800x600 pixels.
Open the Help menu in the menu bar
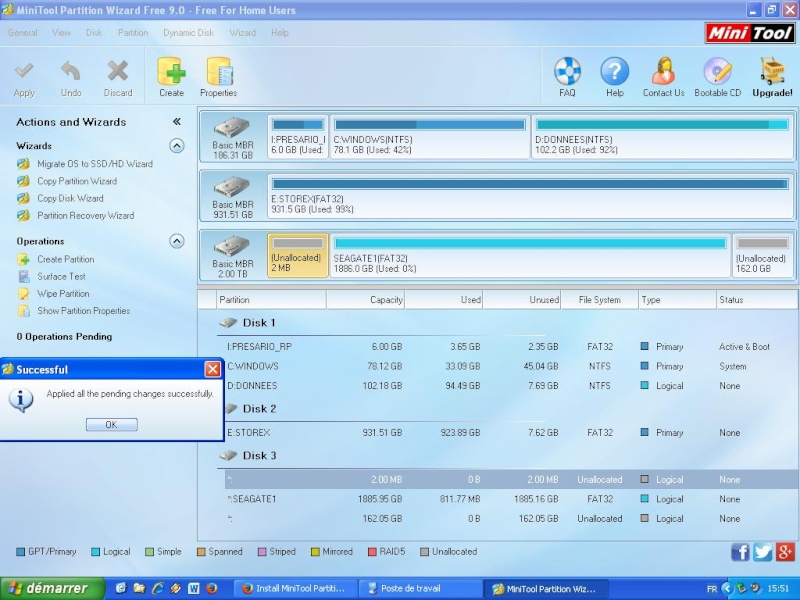point(280,33)
